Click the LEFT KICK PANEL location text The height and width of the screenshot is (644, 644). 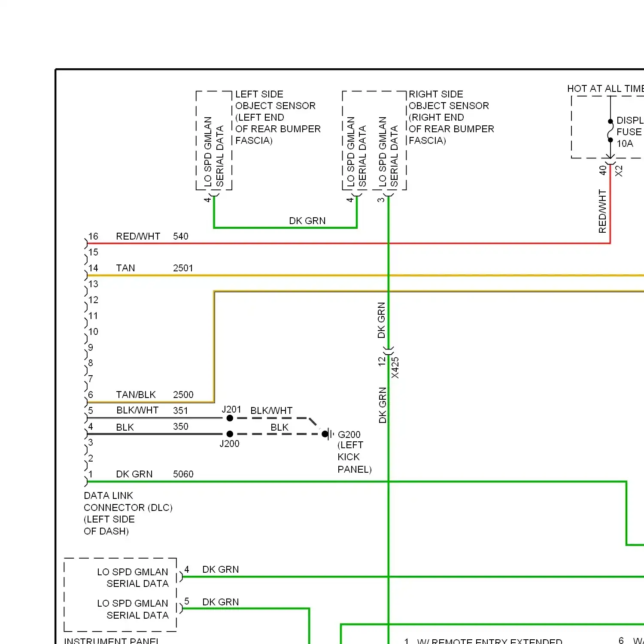354,458
